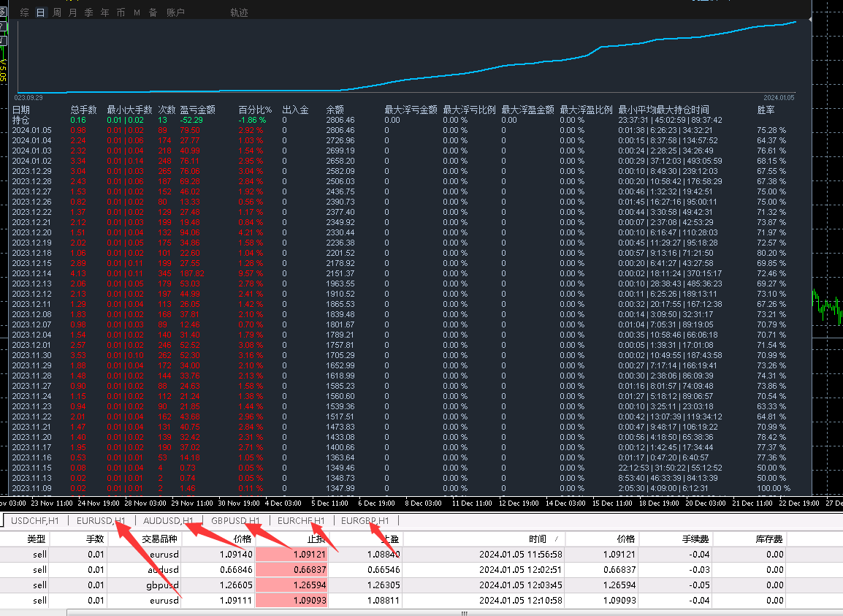The height and width of the screenshot is (616, 843).
Task: Open the EURGBP,H1 chart tab
Action: (365, 520)
